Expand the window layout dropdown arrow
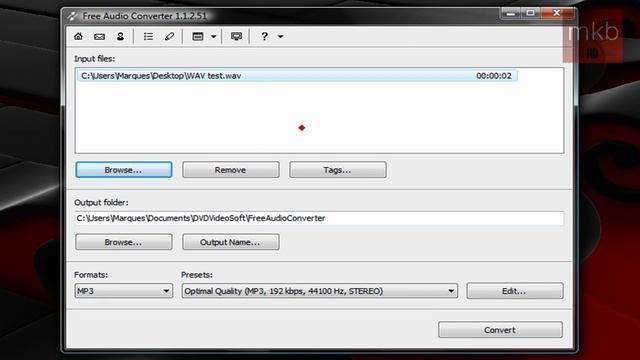The image size is (640, 360). 213,37
